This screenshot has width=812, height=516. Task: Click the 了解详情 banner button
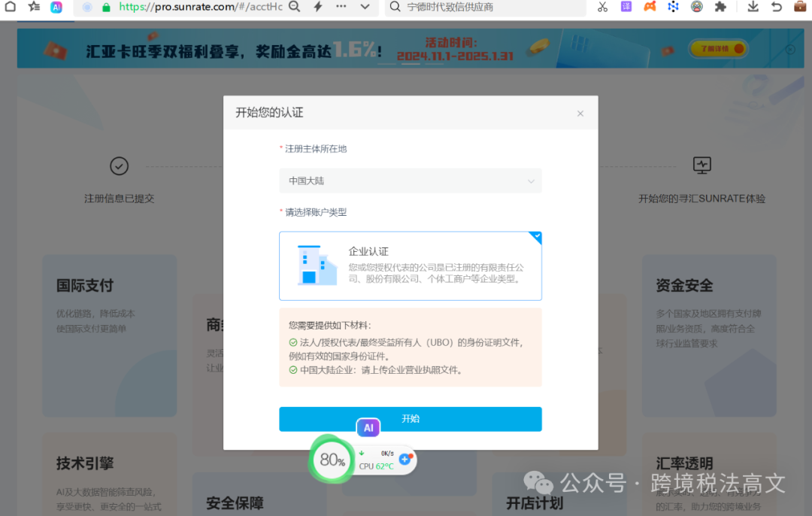coord(717,47)
